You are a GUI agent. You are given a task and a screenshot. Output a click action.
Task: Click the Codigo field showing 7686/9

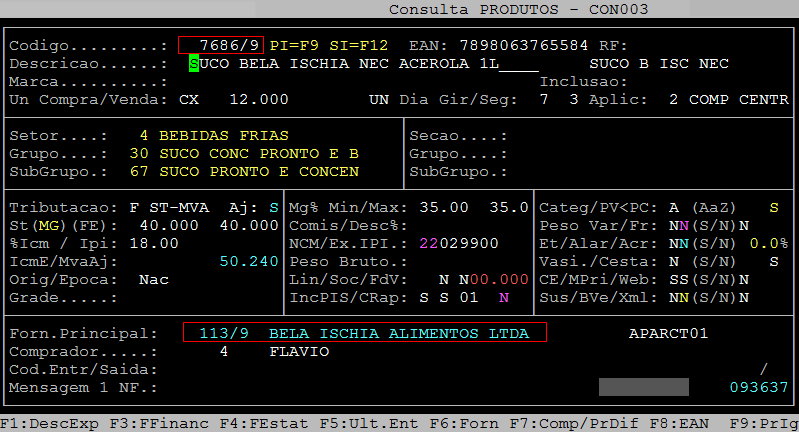click(x=221, y=45)
